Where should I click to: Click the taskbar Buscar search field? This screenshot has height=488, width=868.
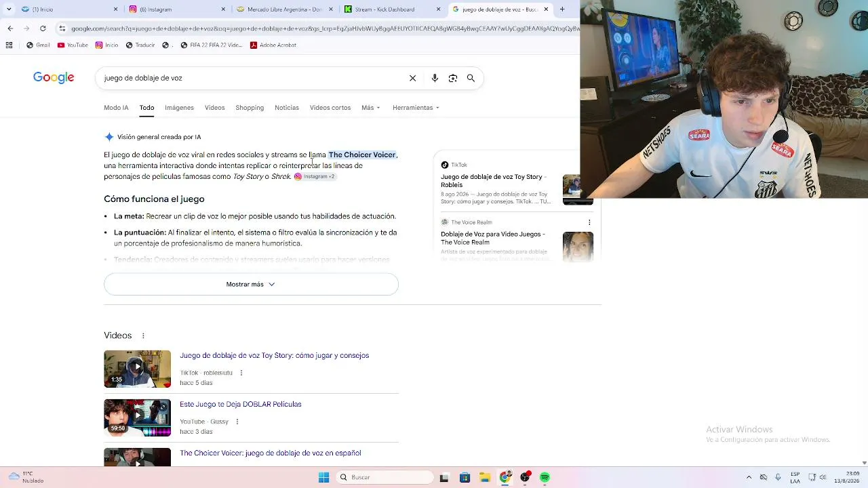point(385,477)
